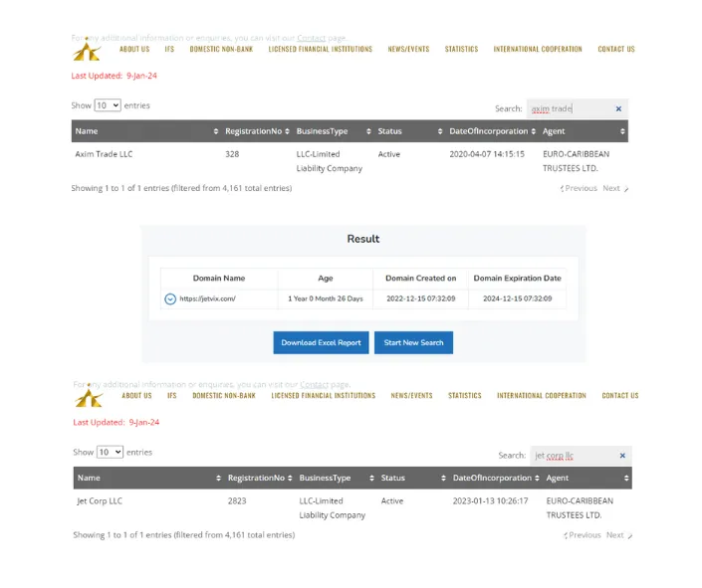Click the gold logo in top navigation

[x=87, y=51]
